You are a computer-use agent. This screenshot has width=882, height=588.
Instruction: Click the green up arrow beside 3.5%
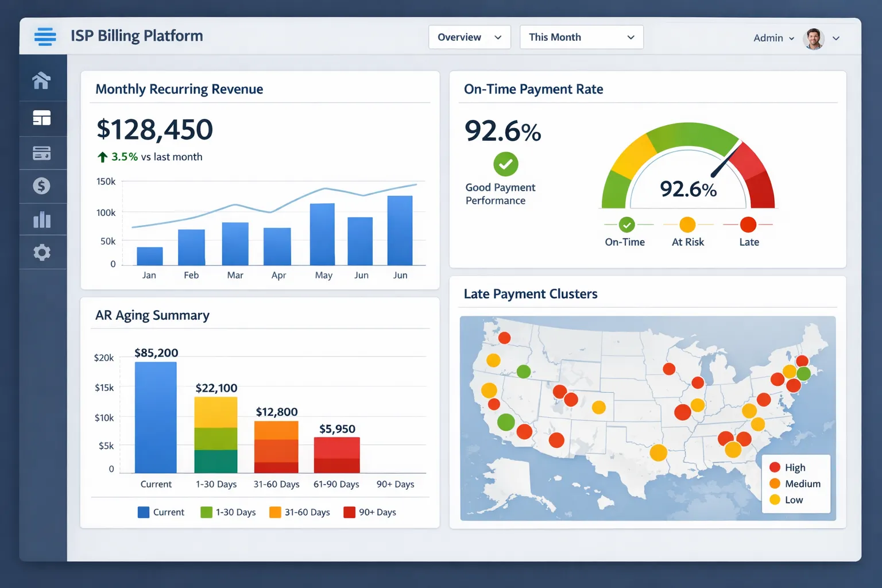pos(102,157)
